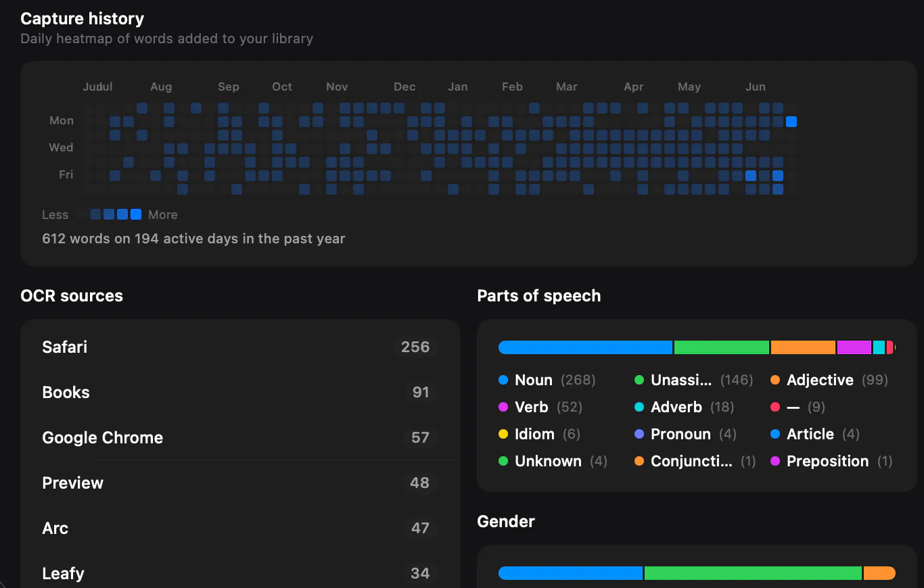This screenshot has width=924, height=588.
Task: Select the Unassi... (146) legend entry
Action: tap(694, 380)
